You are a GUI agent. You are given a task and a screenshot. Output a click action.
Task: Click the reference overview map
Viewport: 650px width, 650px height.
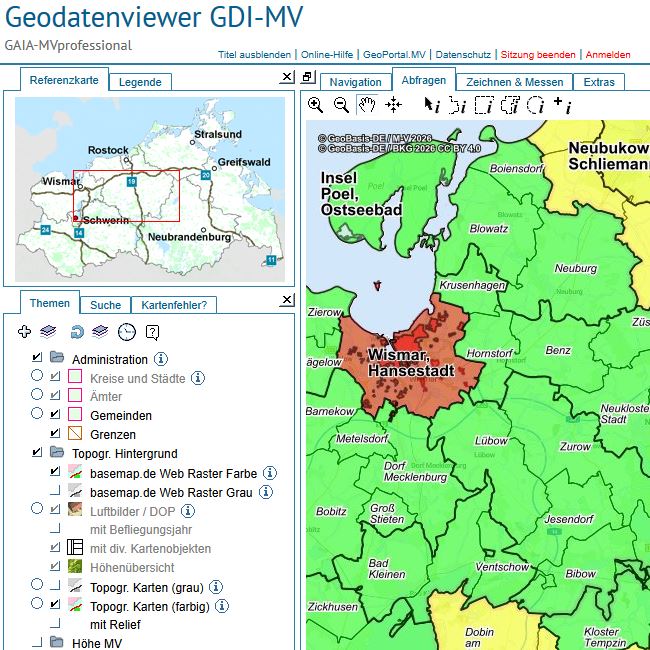(x=150, y=189)
